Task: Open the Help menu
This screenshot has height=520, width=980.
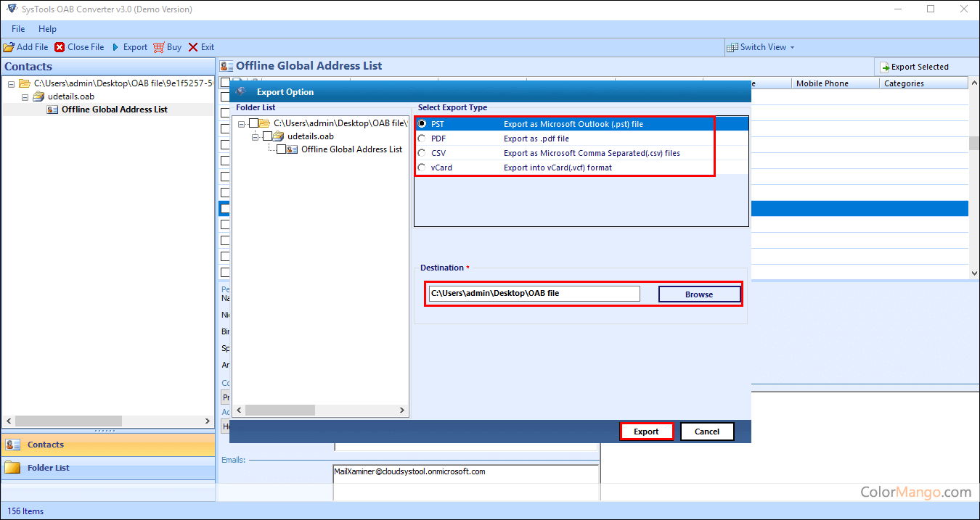Action: [47, 29]
